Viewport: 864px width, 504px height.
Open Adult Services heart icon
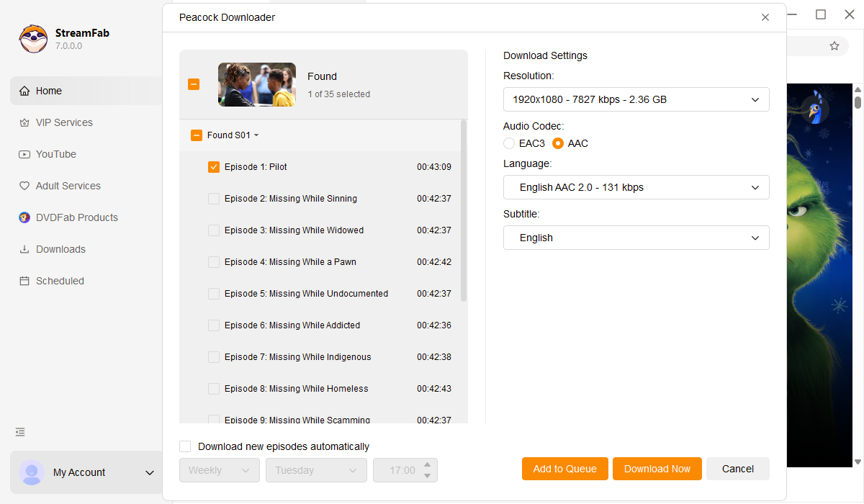tap(24, 186)
